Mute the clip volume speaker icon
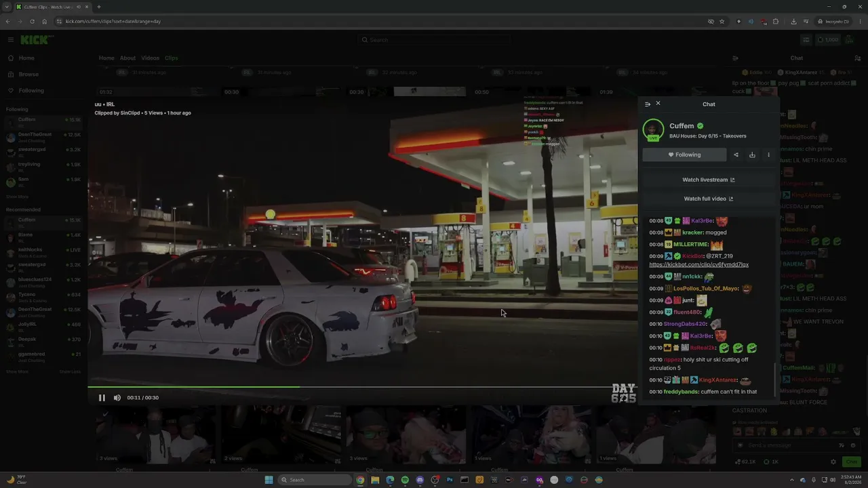This screenshot has width=868, height=488. coord(117,398)
